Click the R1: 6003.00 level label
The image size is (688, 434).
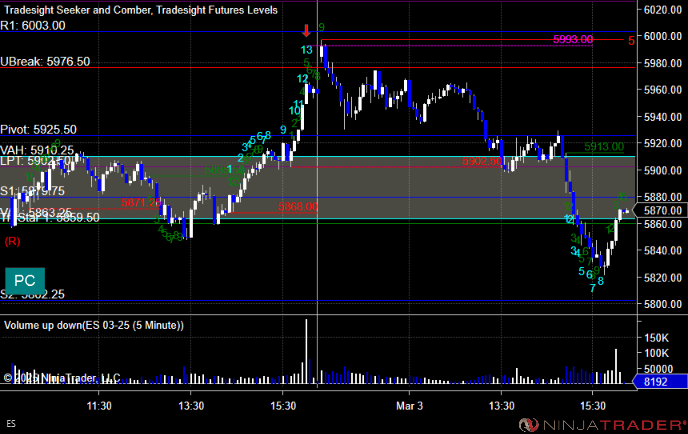coord(33,25)
